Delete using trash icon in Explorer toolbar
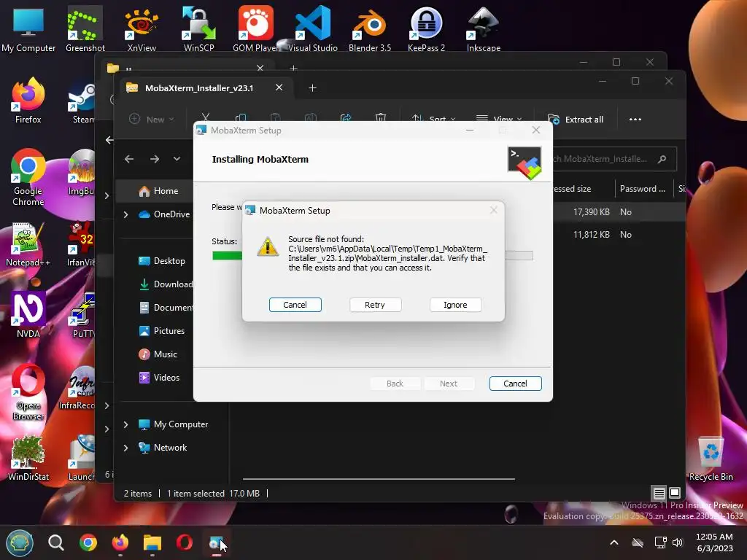Screen dimensions: 747x560 tap(381, 118)
